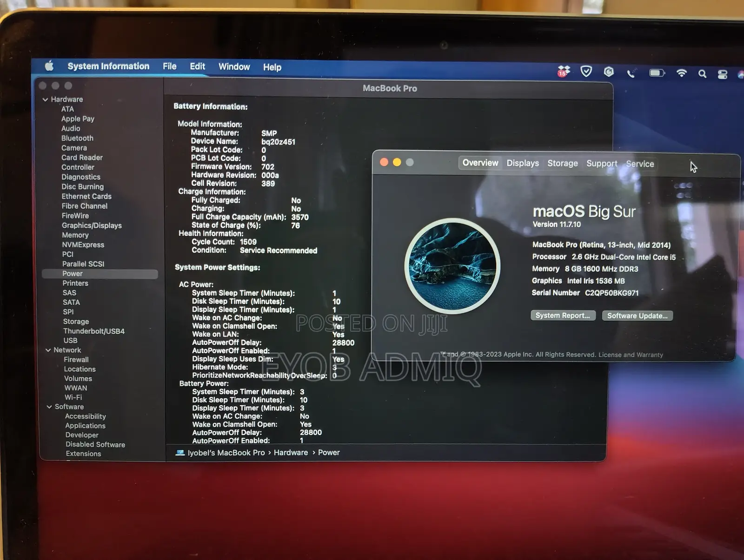Image resolution: width=744 pixels, height=560 pixels.
Task: Select Card Reader in the sidebar
Action: coord(82,158)
